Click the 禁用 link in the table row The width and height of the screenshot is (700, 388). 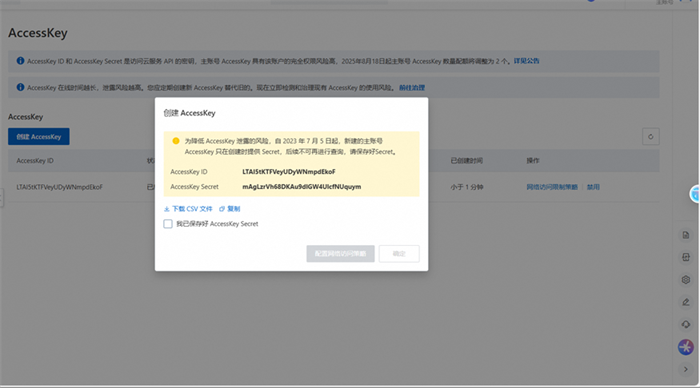click(x=593, y=187)
